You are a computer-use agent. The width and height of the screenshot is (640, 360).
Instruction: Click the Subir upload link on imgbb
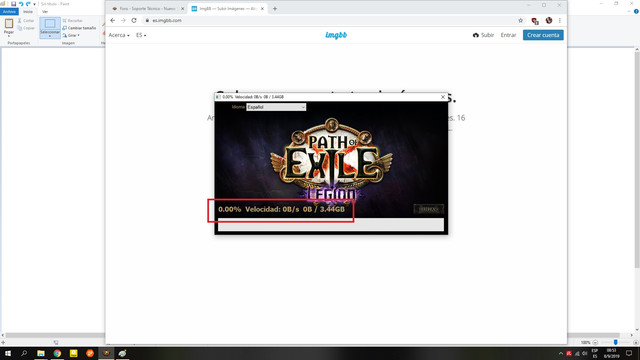[x=483, y=35]
